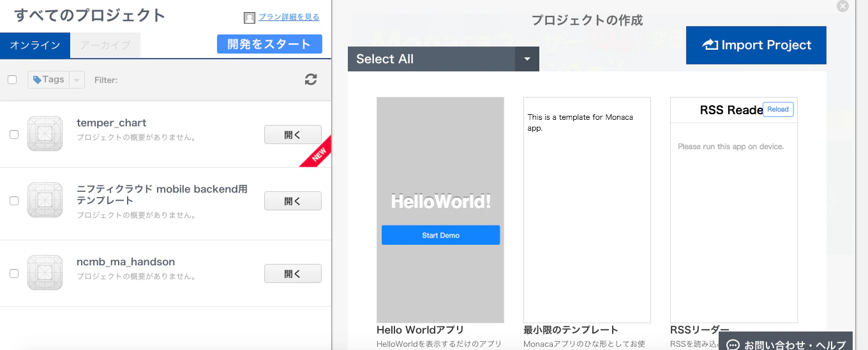
Task: Select the RSS Reader template thumbnail
Action: click(x=734, y=210)
